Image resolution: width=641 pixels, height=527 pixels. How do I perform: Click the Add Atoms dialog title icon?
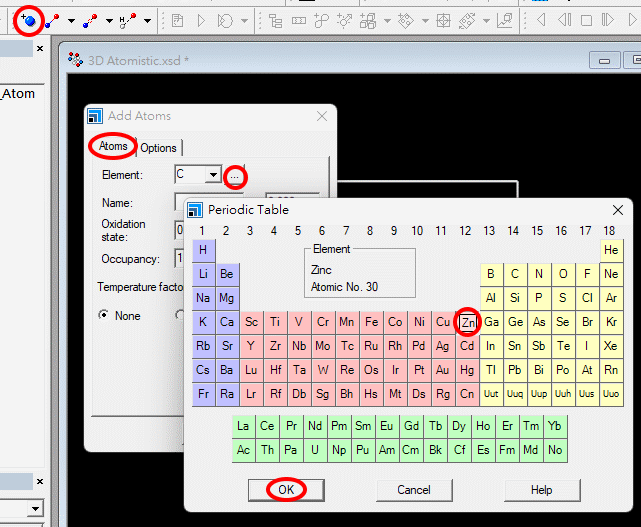point(95,116)
